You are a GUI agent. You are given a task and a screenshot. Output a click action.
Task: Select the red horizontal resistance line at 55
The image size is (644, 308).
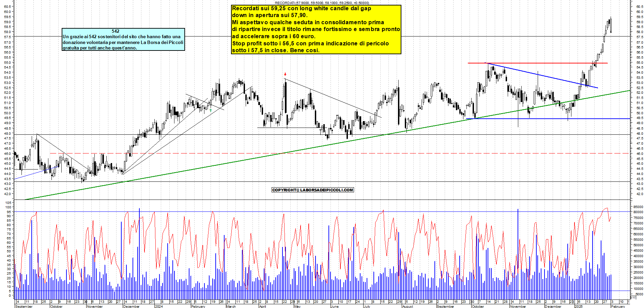coord(537,63)
